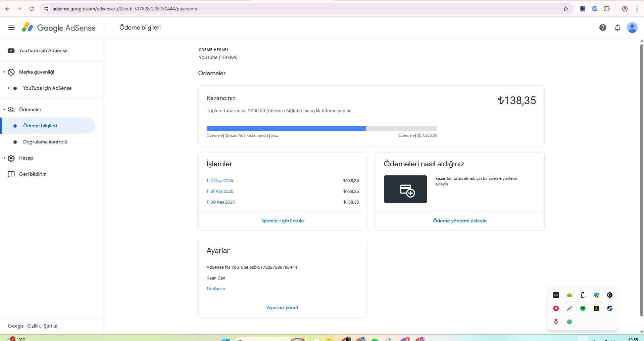Open the green circle tray icon

pyautogui.click(x=569, y=322)
